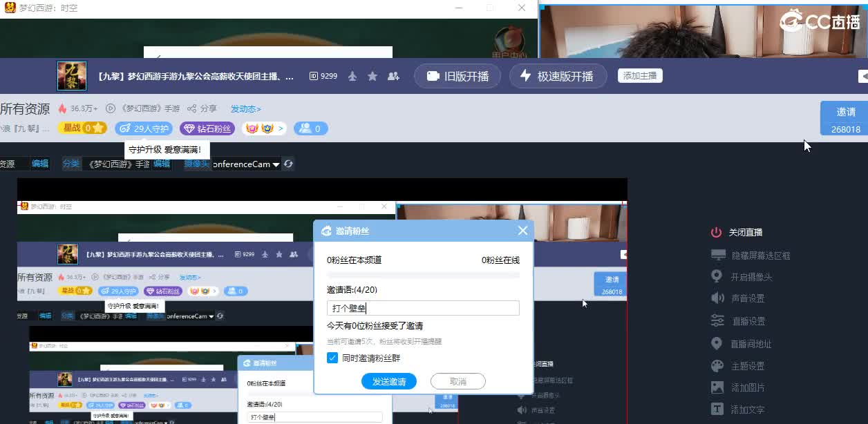Open 声音设置 sound settings
This screenshot has height=424, width=868.
point(737,298)
